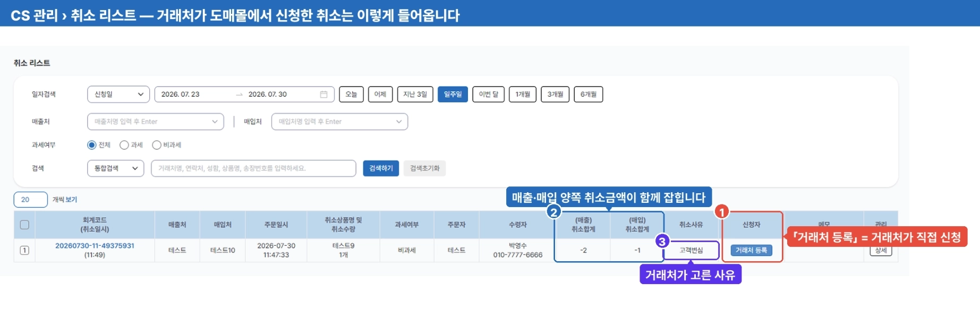Viewport: 980px width, 326px height.
Task: Select the 과세 radio button
Action: (x=124, y=145)
